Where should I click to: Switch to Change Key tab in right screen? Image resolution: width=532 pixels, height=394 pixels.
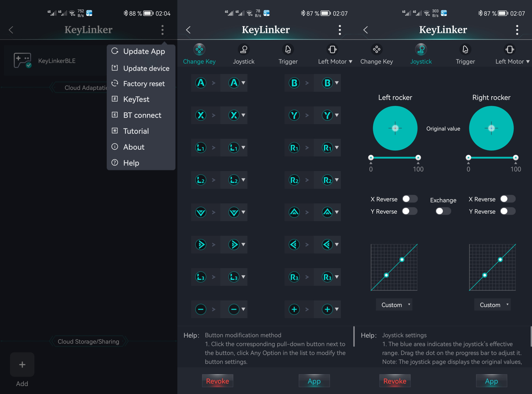pos(377,54)
